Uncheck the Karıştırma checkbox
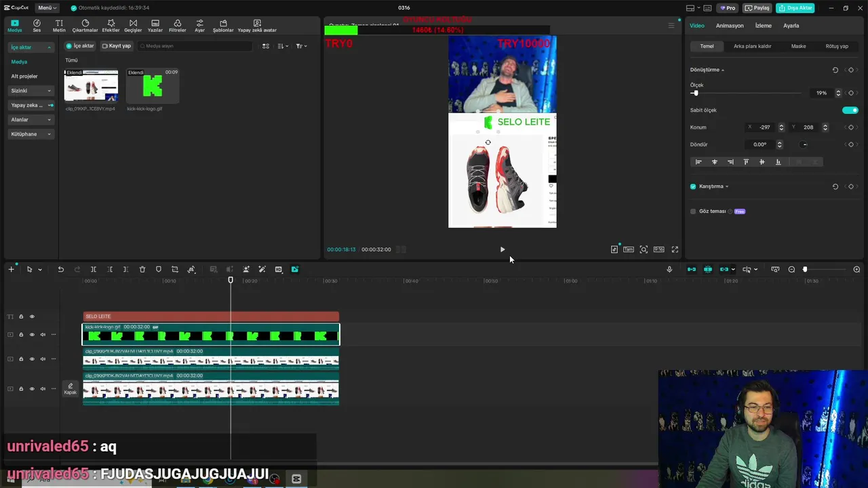This screenshot has width=868, height=488. [693, 186]
